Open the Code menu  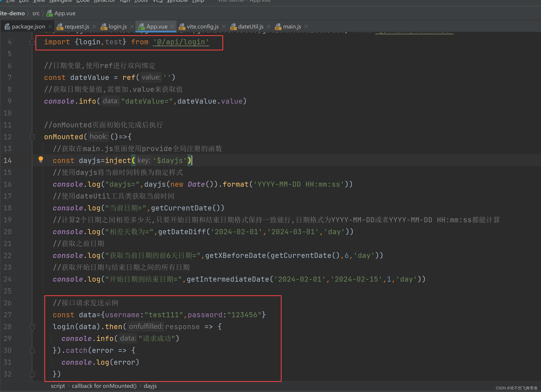(x=83, y=1)
